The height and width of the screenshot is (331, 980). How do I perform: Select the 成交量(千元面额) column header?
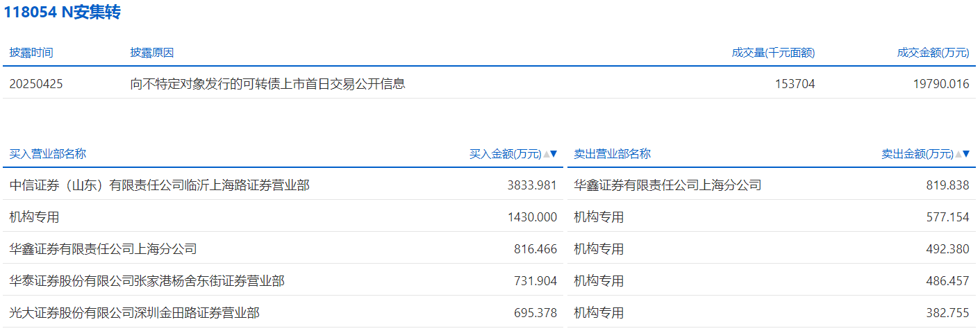click(x=773, y=53)
